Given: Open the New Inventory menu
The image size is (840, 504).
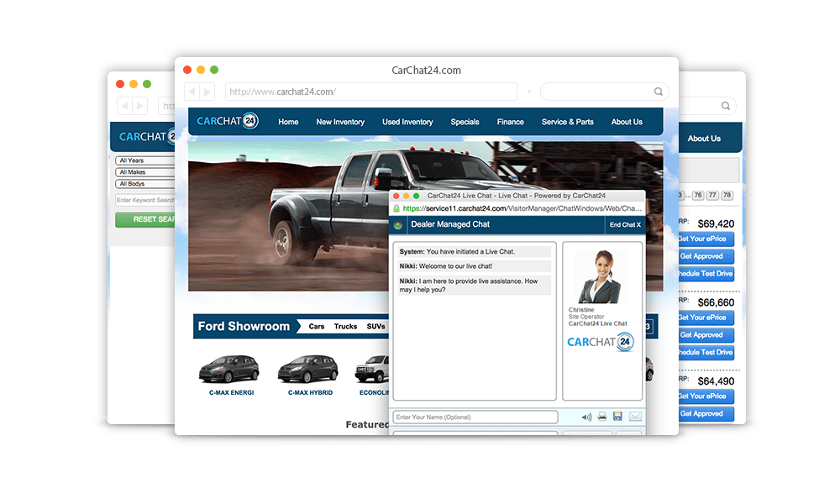Looking at the screenshot, I should point(340,122).
